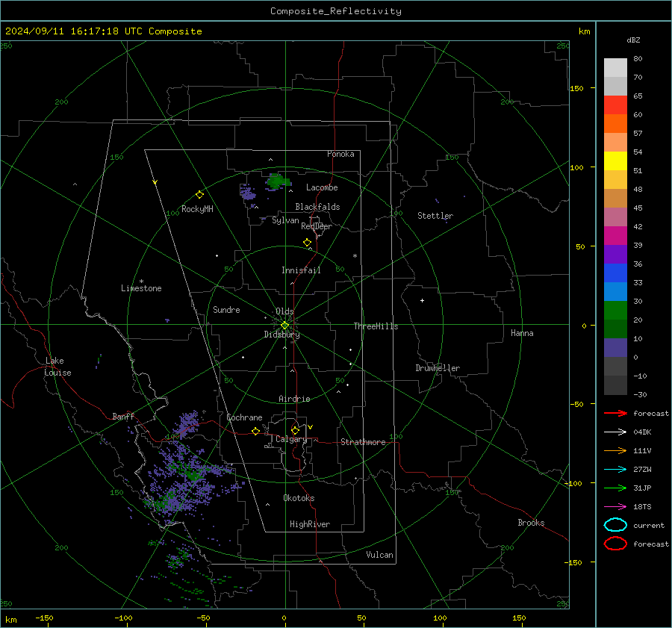Select the Lacombe city label
The width and height of the screenshot is (672, 628).
tap(322, 187)
